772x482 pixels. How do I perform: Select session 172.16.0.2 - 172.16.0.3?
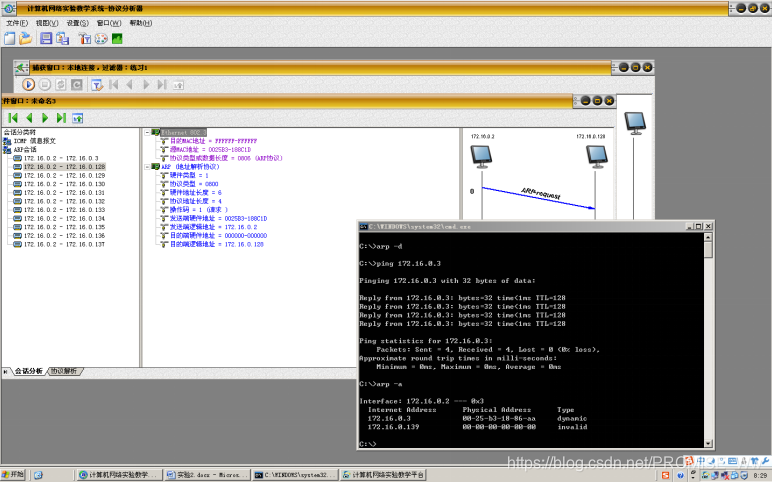point(61,159)
